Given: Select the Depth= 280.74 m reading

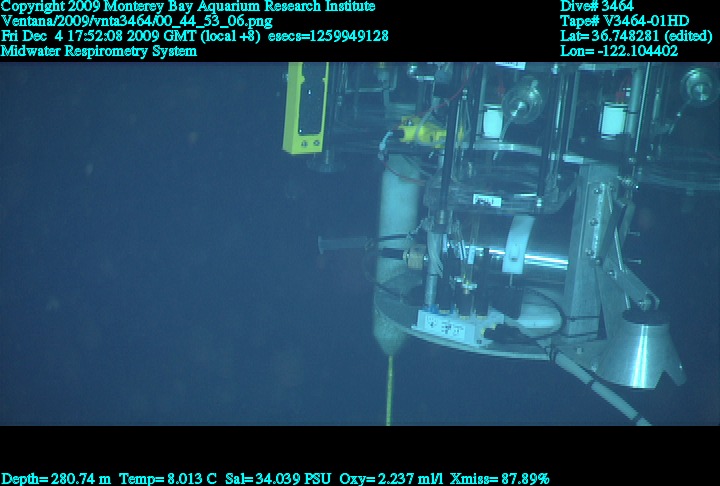Looking at the screenshot, I should [56, 479].
